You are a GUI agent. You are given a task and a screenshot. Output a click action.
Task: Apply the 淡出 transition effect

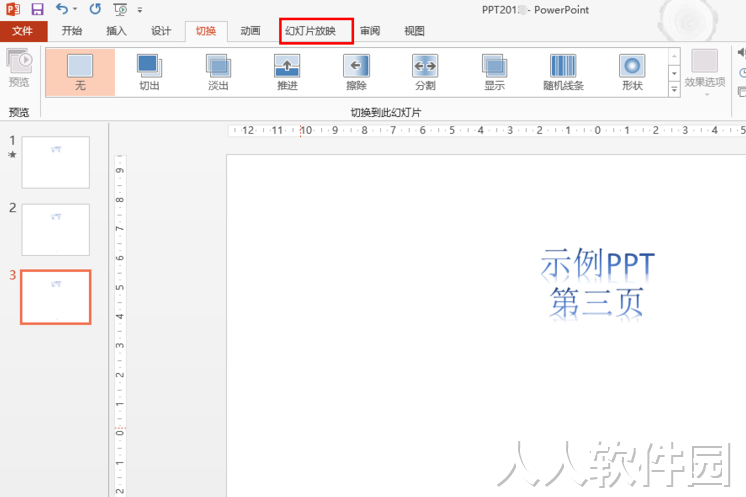(x=218, y=73)
